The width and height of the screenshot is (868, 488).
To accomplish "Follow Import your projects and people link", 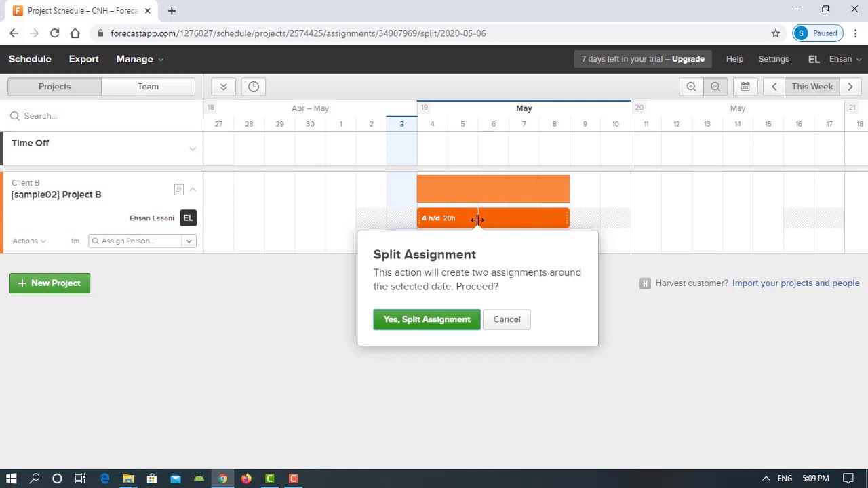I will (795, 283).
